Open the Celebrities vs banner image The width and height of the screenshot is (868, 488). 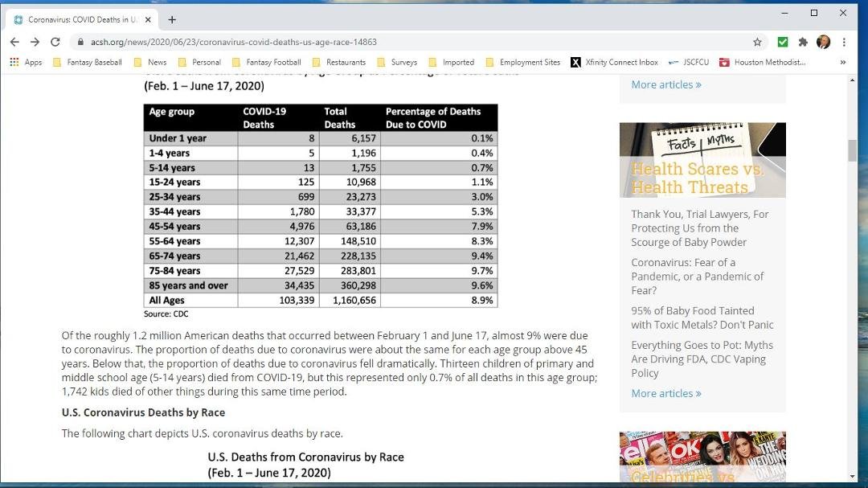click(702, 457)
